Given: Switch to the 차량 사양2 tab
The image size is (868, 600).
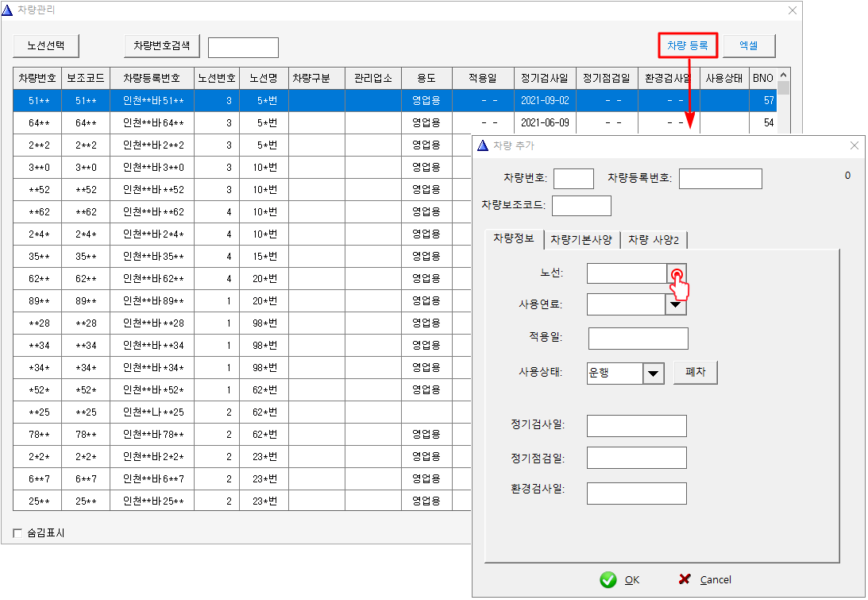Looking at the screenshot, I should point(654,240).
